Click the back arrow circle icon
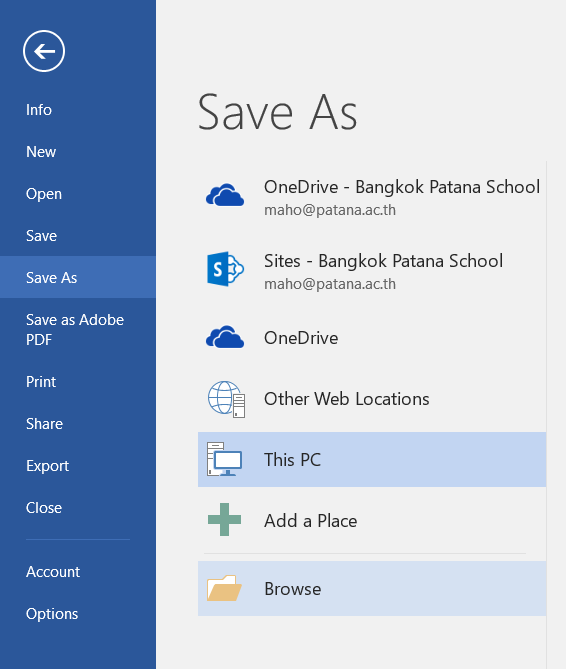Viewport: 566px width, 669px height. pyautogui.click(x=44, y=51)
